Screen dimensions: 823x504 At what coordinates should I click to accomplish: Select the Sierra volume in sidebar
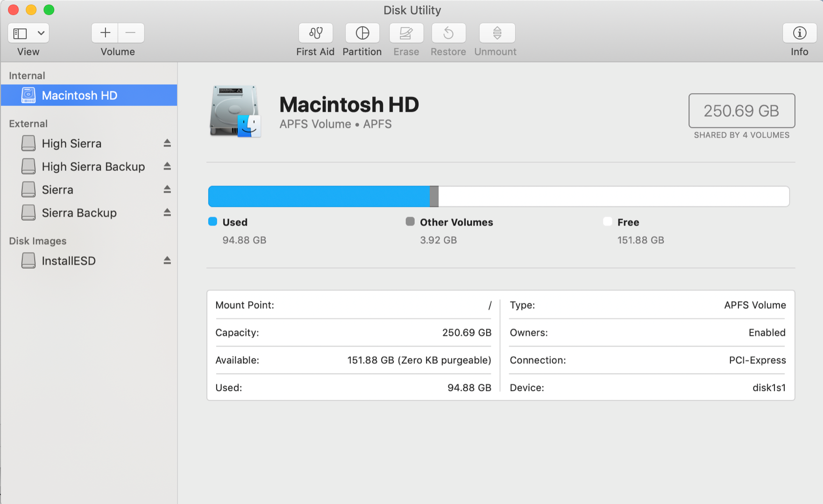(x=57, y=190)
